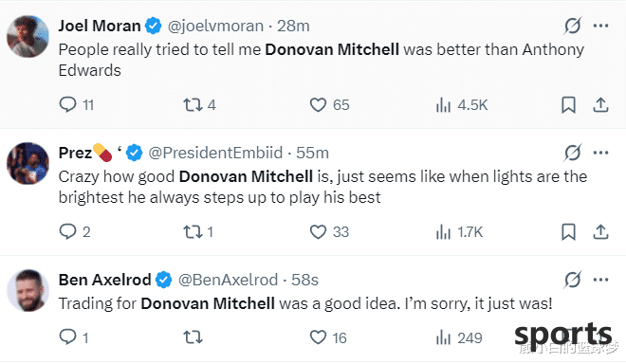Like Joel Moran's tweet with 65 likes
This screenshot has height=364, width=626.
(318, 105)
